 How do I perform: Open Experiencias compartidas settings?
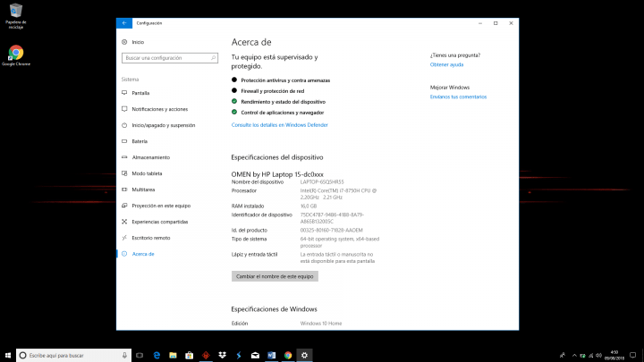155,222
